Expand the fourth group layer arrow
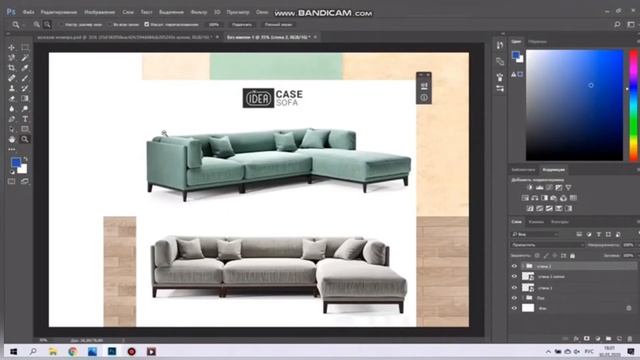Image resolution: width=640 pixels, height=360 pixels. [523, 298]
